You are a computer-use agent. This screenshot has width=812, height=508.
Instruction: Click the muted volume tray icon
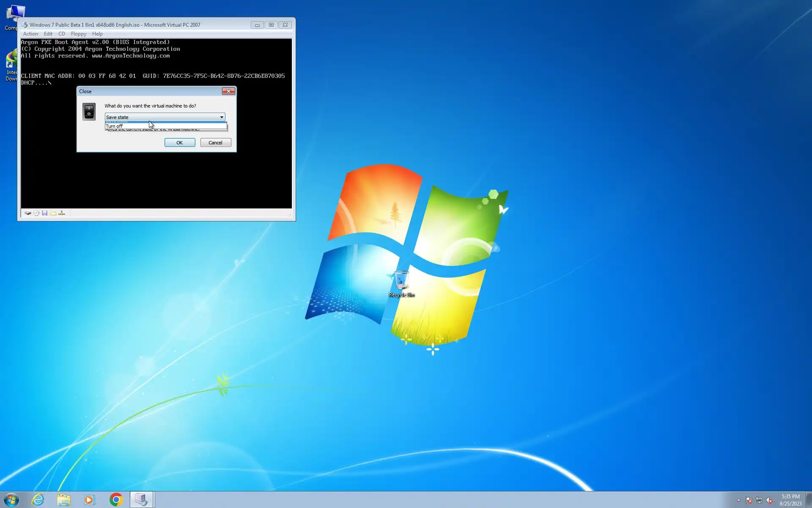click(769, 500)
